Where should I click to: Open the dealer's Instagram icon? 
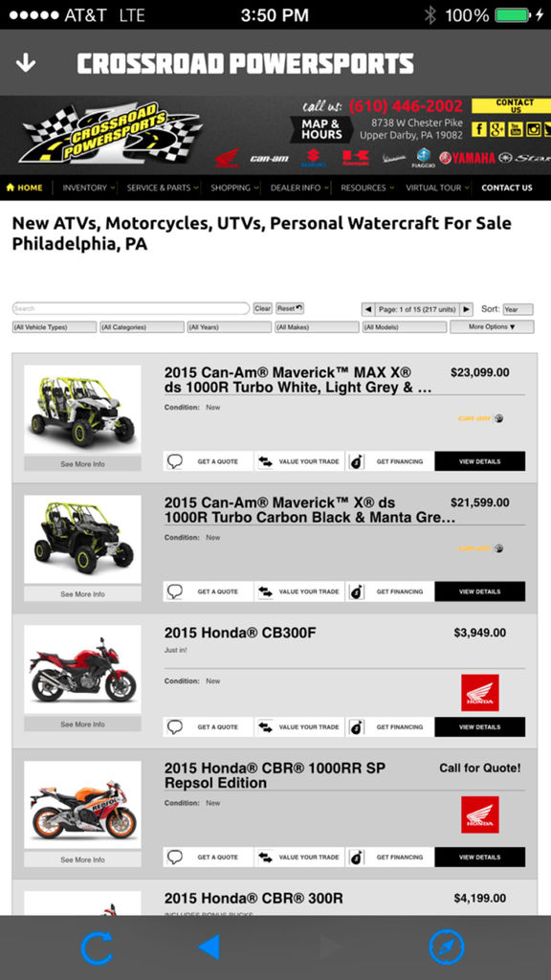pos(533,129)
